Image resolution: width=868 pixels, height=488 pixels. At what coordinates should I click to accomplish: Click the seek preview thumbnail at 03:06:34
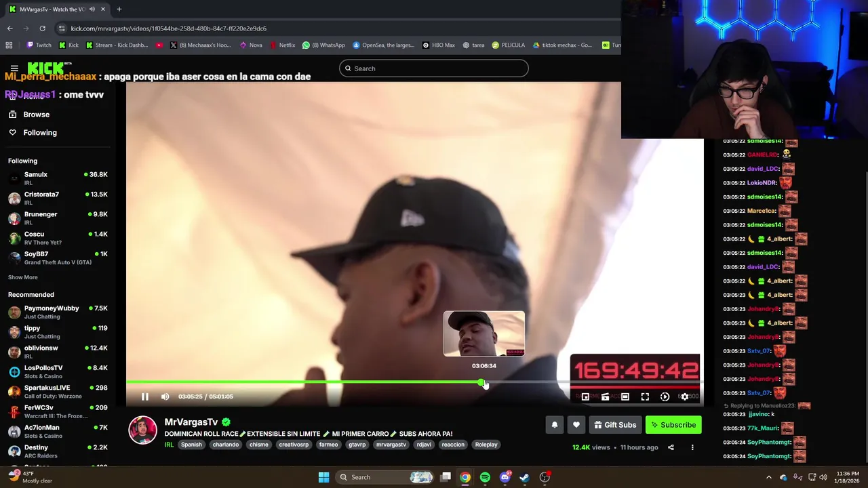[484, 333]
